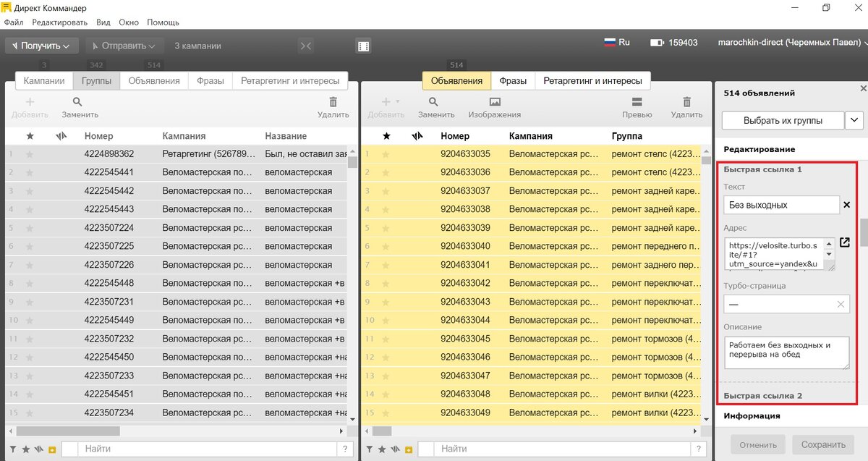Screen dimensions: 868x461
Task: Click the star filter icon below groups table
Action: [26, 449]
